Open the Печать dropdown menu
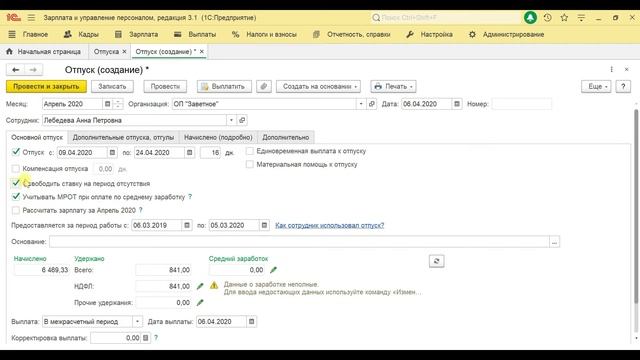Viewport: 640px width, 360px height. coord(393,87)
